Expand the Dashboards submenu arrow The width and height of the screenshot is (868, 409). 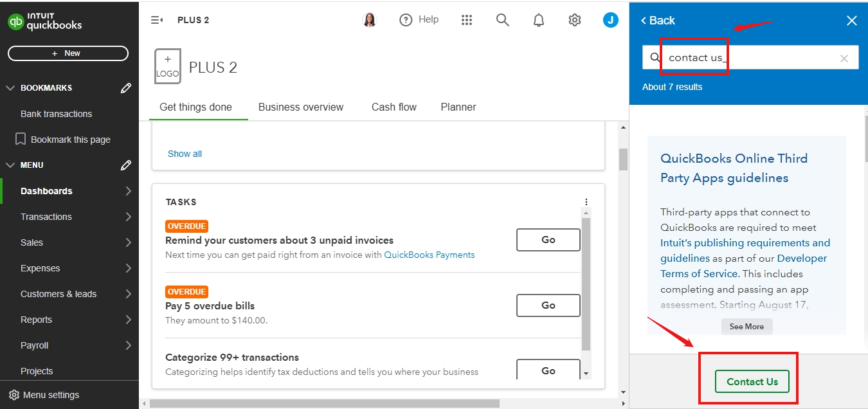tap(129, 191)
